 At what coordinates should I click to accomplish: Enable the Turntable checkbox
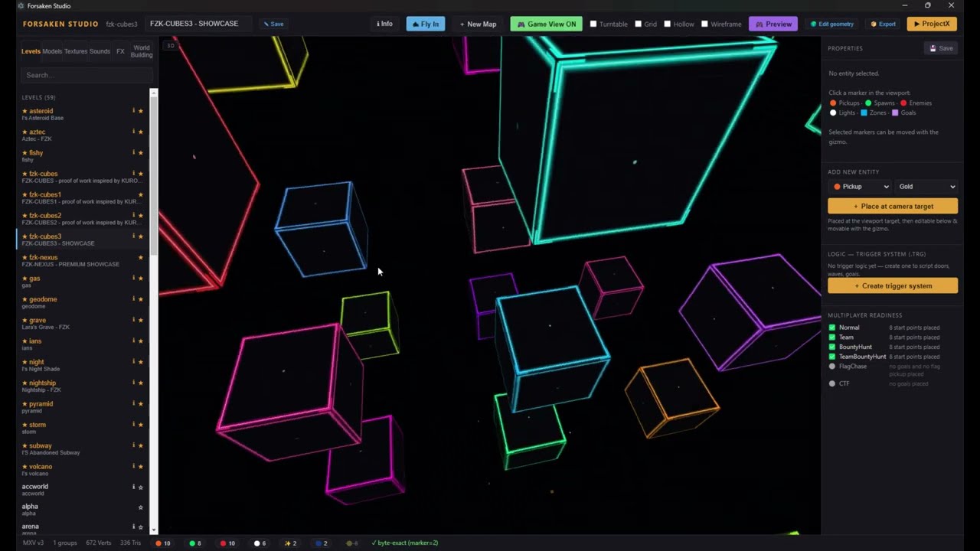click(593, 24)
